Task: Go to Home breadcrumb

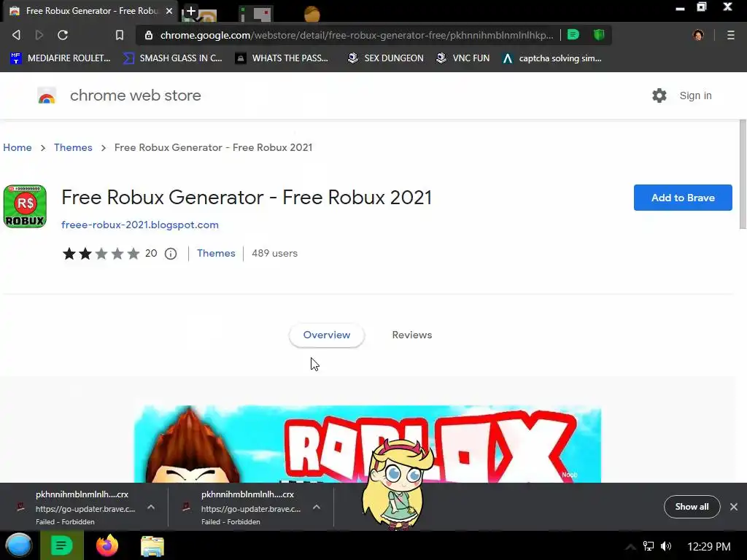Action: [18, 147]
